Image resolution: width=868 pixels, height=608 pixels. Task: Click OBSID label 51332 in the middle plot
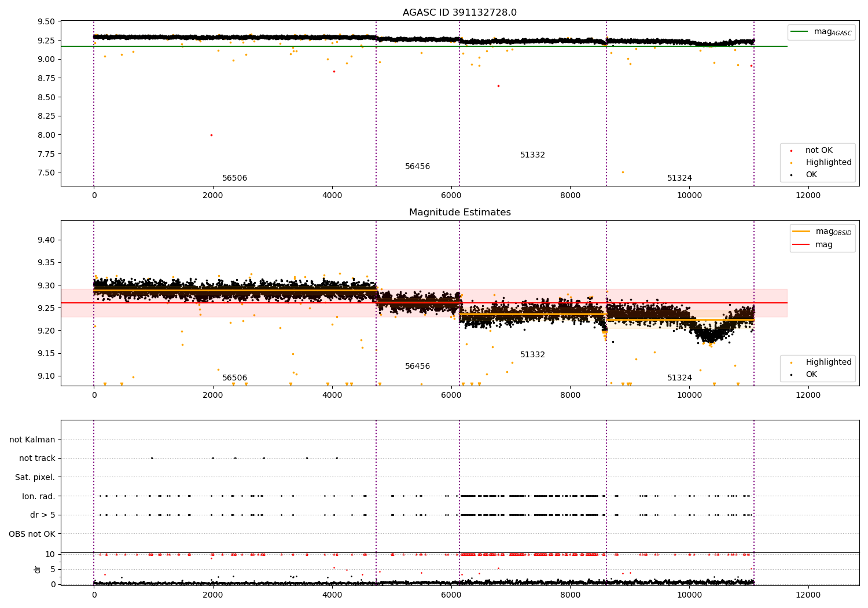[x=532, y=355]
